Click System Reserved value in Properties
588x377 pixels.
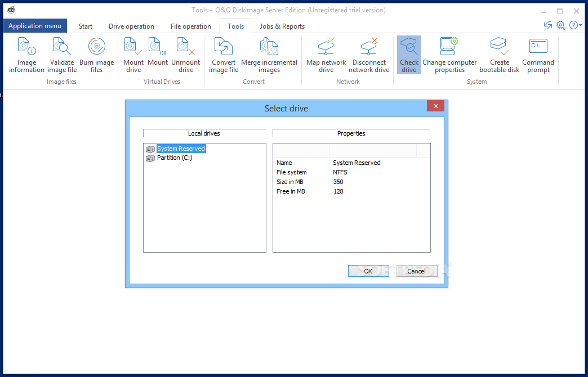[357, 163]
